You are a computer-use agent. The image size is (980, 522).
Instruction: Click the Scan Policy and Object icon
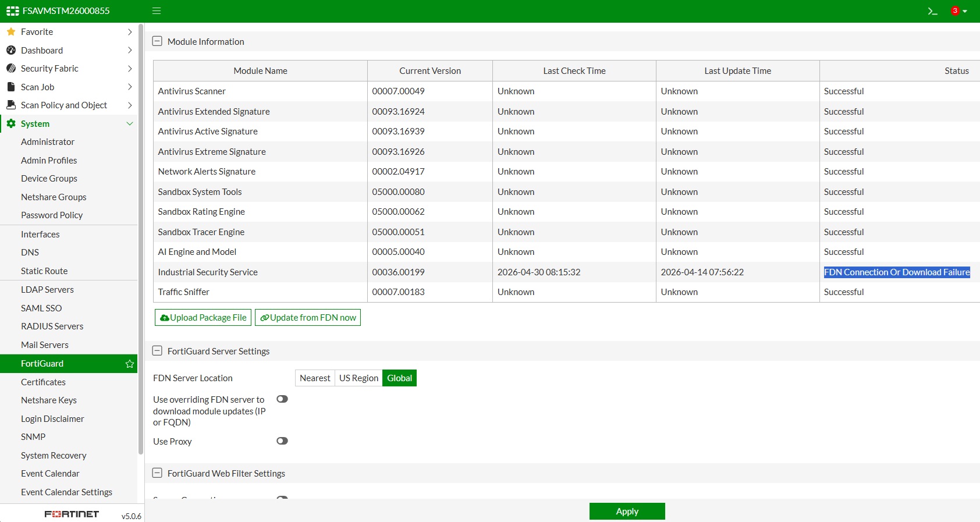pos(11,105)
